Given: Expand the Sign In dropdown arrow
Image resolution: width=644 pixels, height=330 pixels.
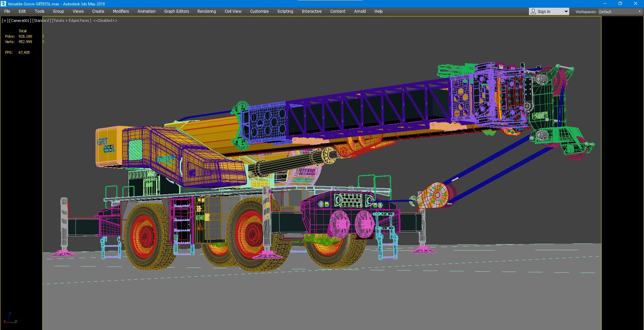Looking at the screenshot, I should pyautogui.click(x=566, y=12).
